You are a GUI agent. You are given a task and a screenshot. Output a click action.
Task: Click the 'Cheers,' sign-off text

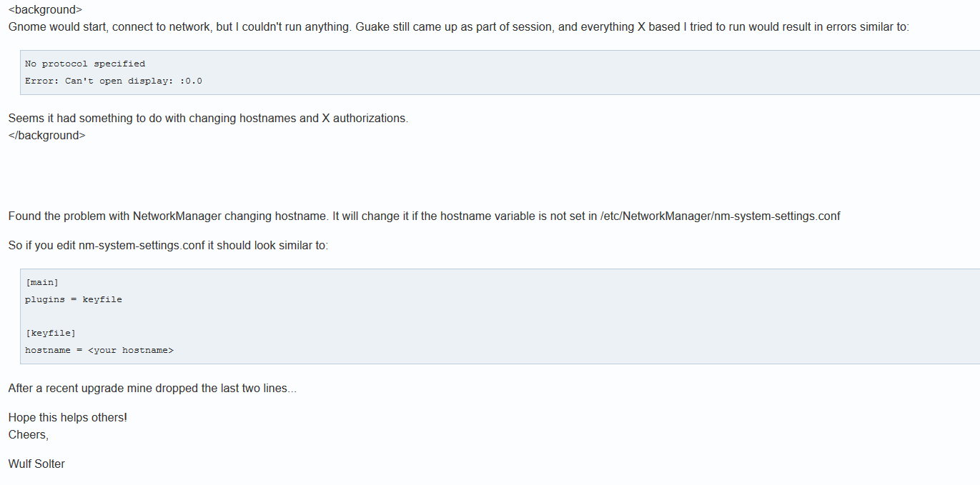pyautogui.click(x=29, y=434)
